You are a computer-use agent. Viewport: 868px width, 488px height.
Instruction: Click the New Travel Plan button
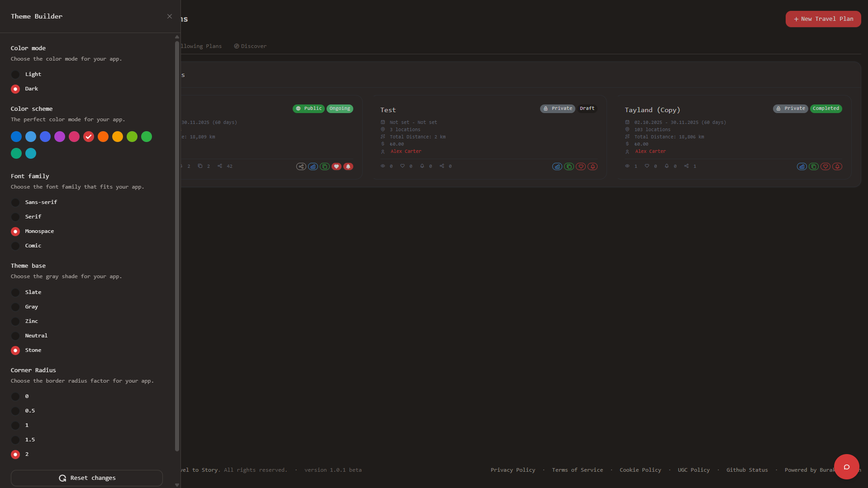coord(823,19)
